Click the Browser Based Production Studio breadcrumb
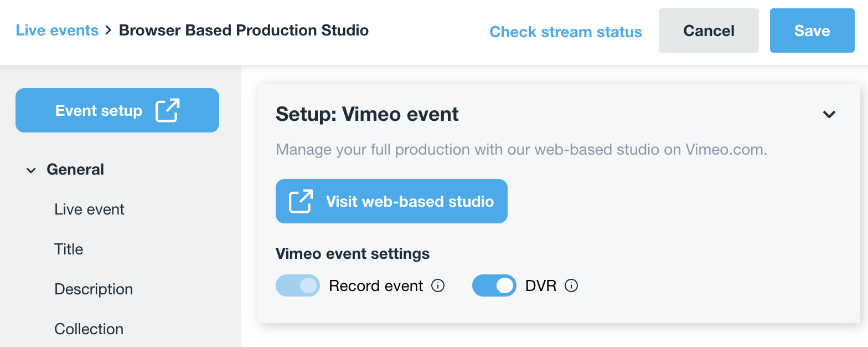The width and height of the screenshot is (868, 347). (244, 30)
